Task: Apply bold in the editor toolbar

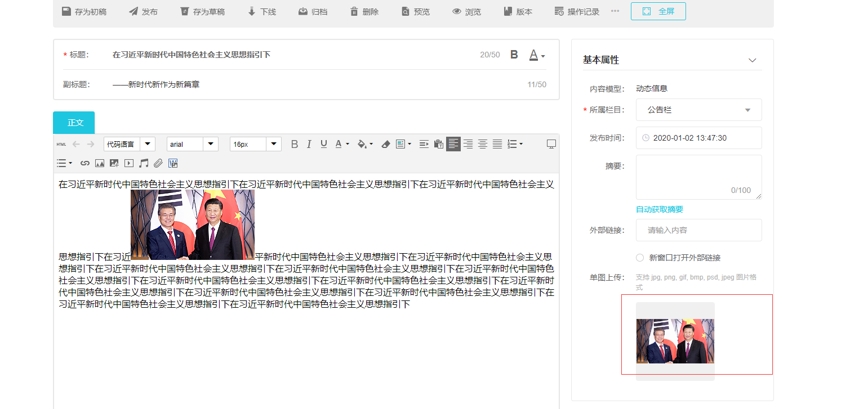Action: 294,145
